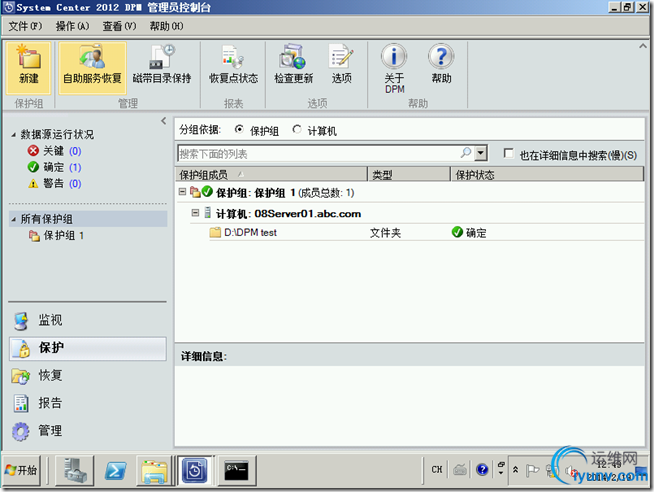Click the magnifier search icon
Viewport: 654px width, 492px height.
[x=466, y=153]
